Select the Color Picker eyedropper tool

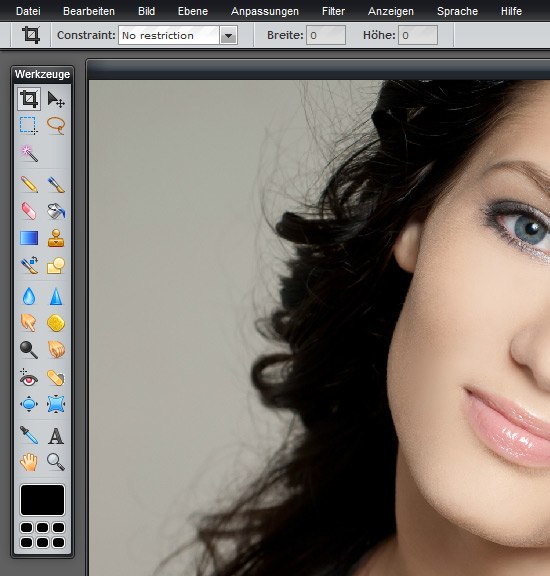pos(29,436)
